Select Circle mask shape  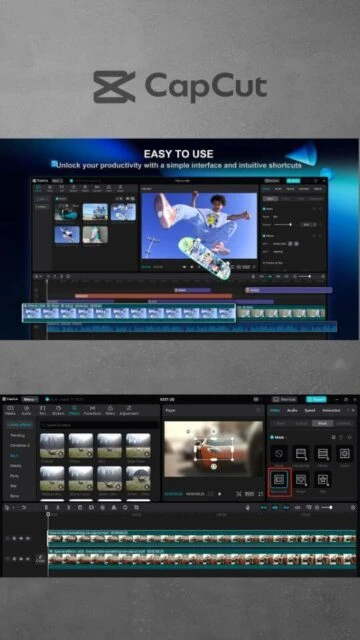[x=345, y=453]
